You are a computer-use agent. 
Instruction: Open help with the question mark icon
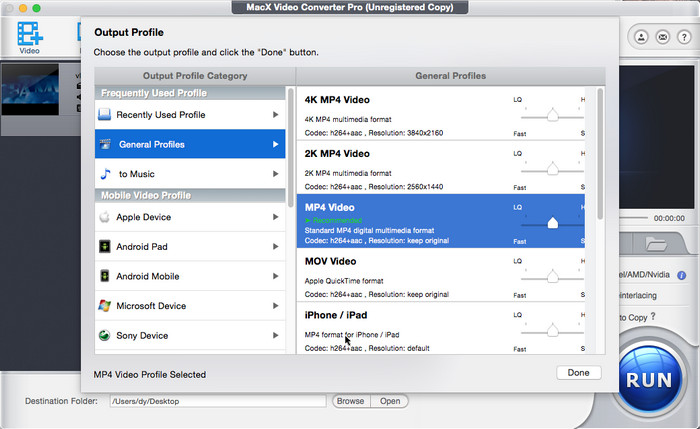[683, 38]
